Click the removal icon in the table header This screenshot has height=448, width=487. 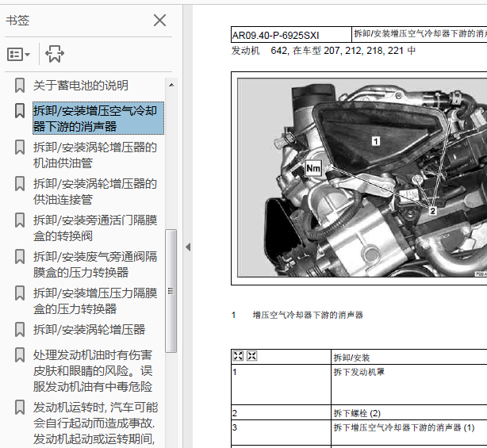238,356
